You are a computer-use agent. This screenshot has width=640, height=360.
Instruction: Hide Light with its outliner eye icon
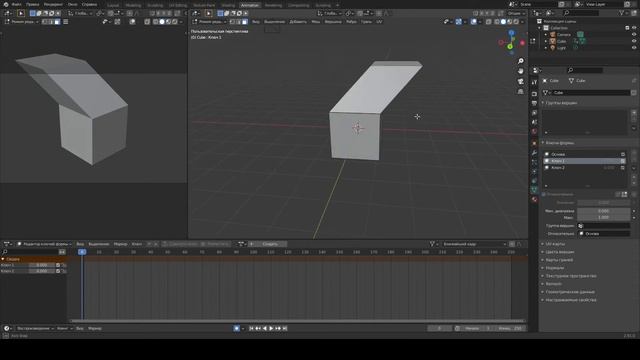[x=634, y=48]
